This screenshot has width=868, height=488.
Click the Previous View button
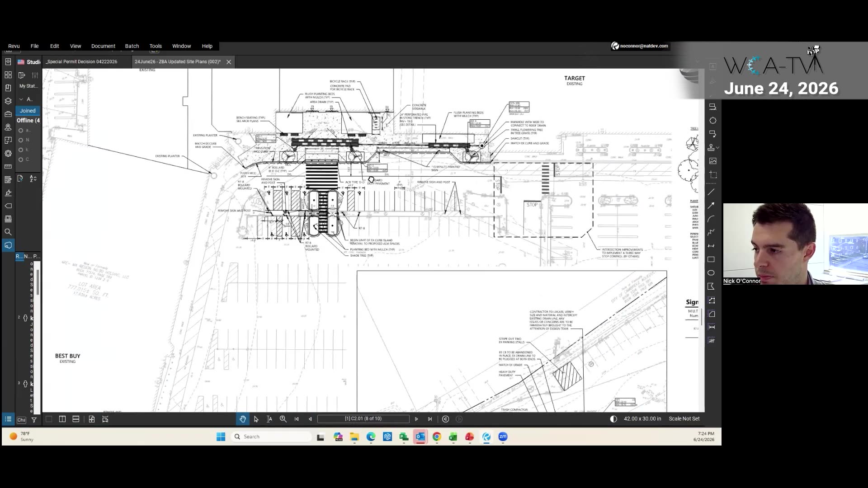[x=445, y=419]
